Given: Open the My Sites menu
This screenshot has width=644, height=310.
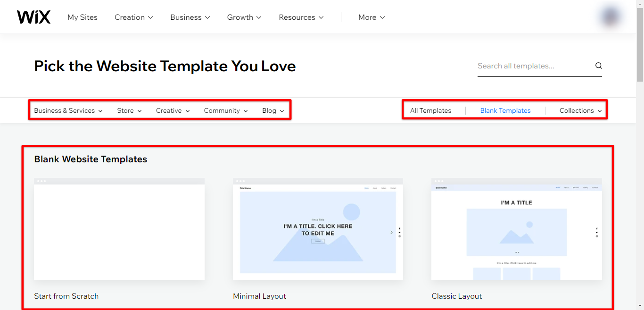Looking at the screenshot, I should (82, 17).
